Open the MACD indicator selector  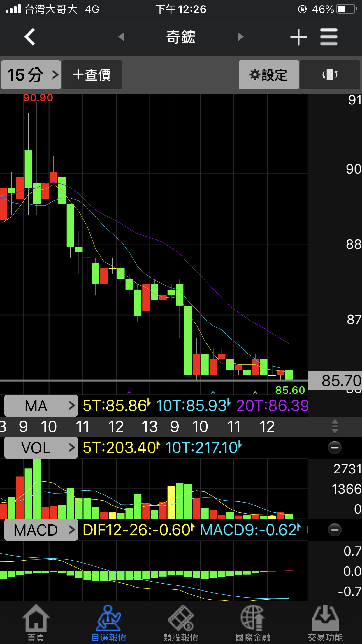pos(41,530)
